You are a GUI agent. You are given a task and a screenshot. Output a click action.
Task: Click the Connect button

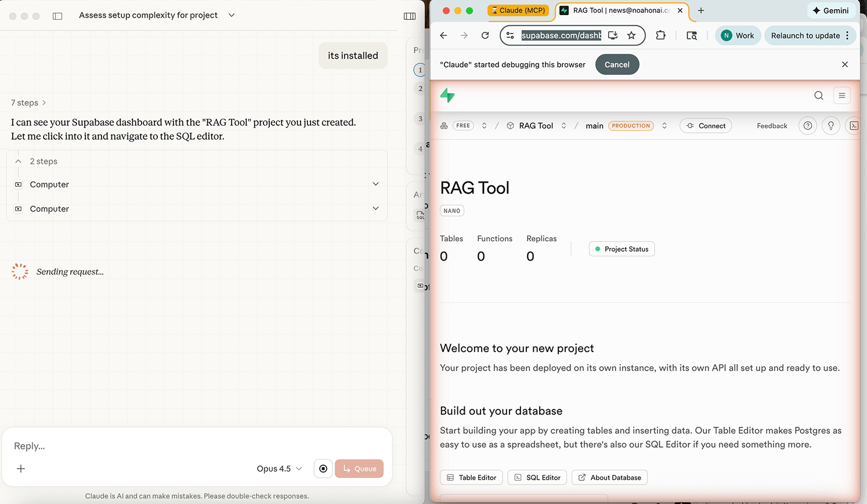click(706, 126)
